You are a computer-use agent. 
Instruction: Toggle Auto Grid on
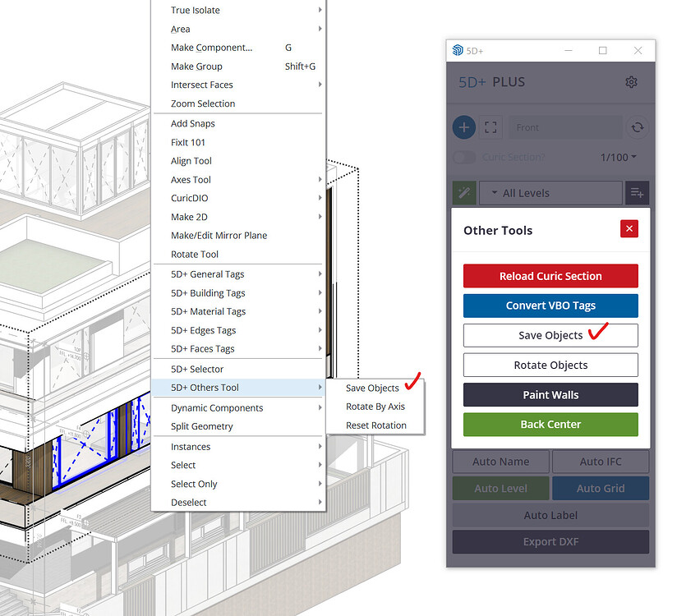coord(601,488)
